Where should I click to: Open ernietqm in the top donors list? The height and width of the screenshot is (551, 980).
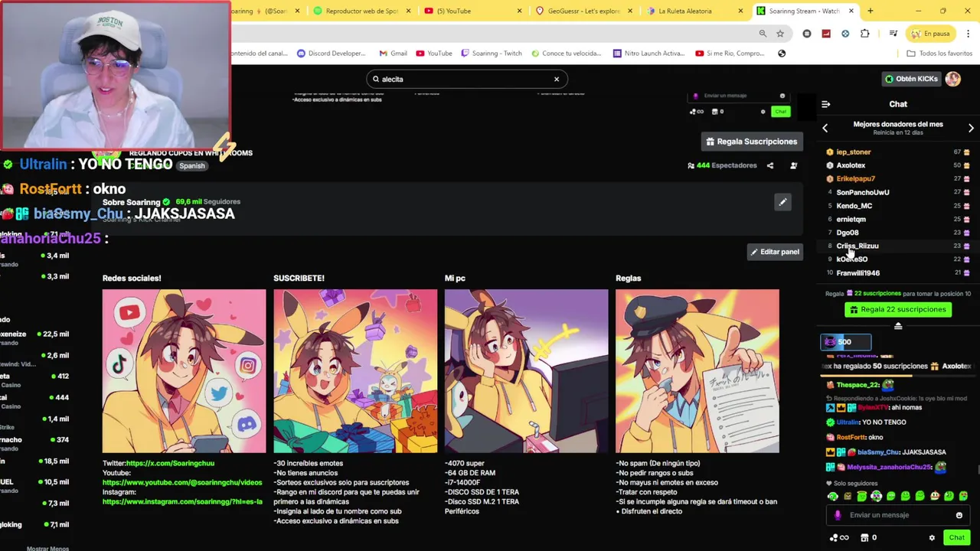[x=851, y=219]
